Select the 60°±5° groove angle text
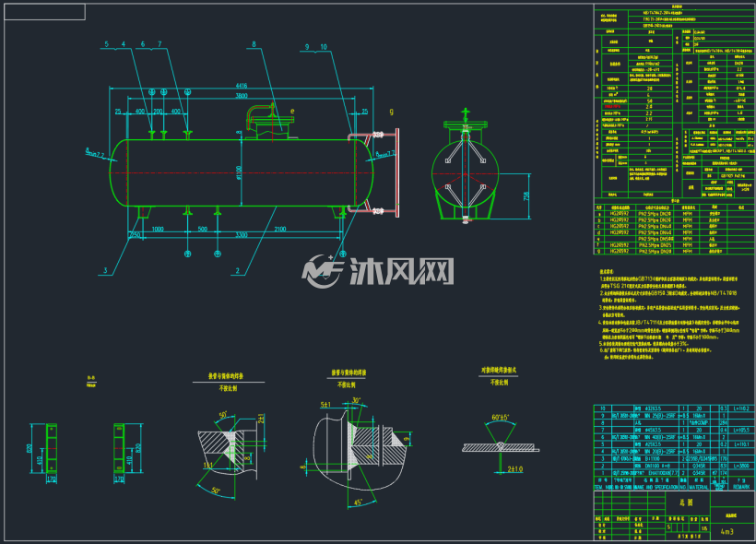 pyautogui.click(x=500, y=417)
